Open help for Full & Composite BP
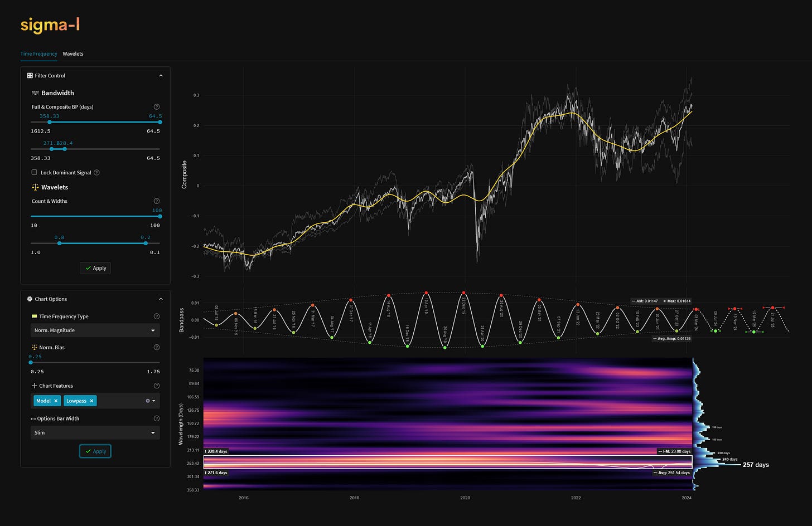Screen dimensions: 812x526 pos(156,106)
